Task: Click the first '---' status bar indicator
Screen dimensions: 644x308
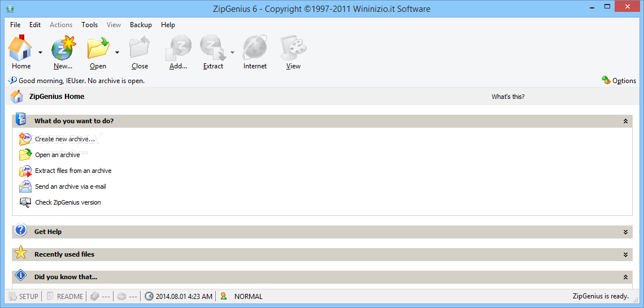Action: click(x=100, y=296)
